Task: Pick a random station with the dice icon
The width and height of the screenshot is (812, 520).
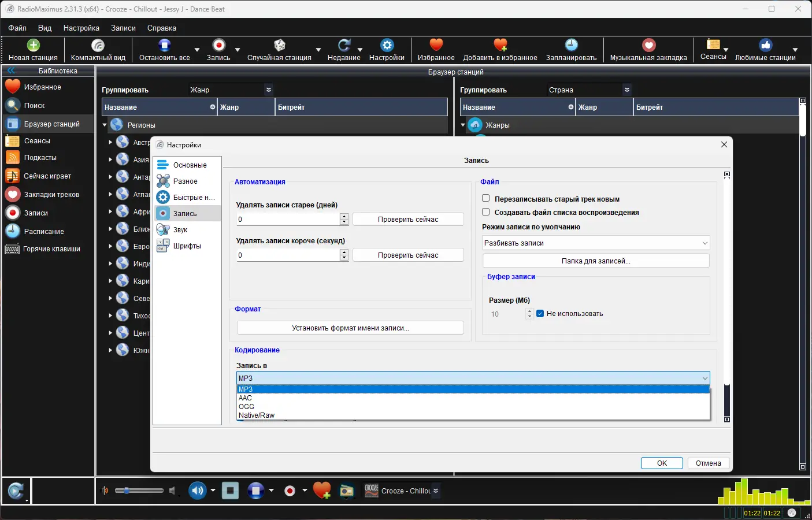Action: (x=279, y=45)
